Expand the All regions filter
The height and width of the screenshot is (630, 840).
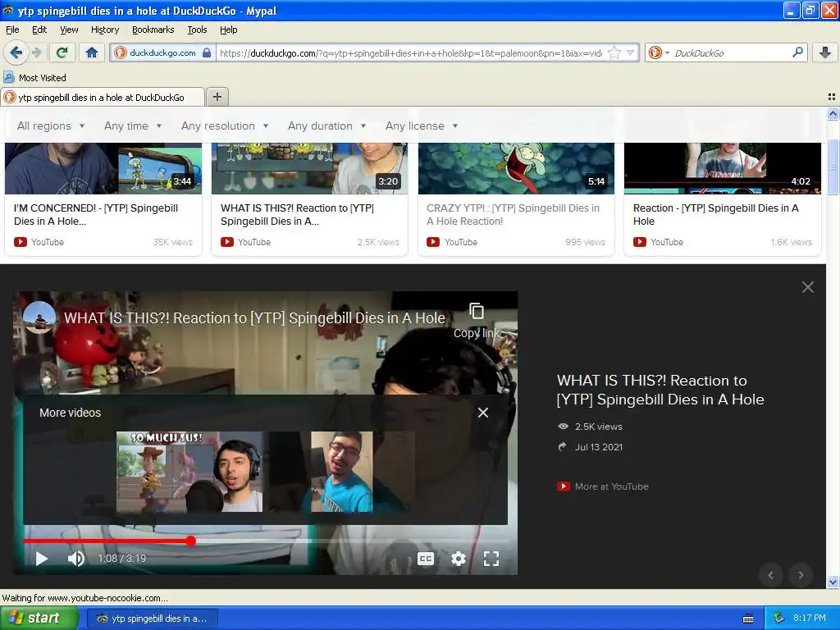tap(51, 126)
